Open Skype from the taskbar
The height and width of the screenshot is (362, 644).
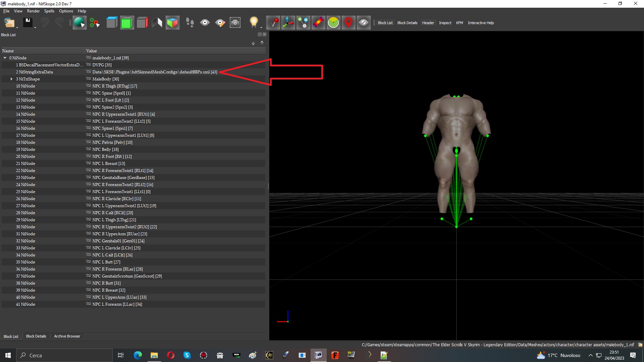coord(187,355)
